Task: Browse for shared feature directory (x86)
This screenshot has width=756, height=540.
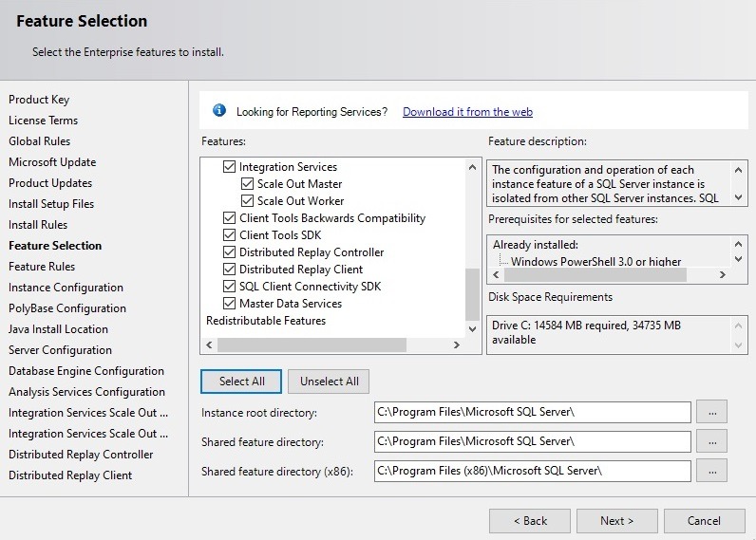Action: pyautogui.click(x=711, y=471)
